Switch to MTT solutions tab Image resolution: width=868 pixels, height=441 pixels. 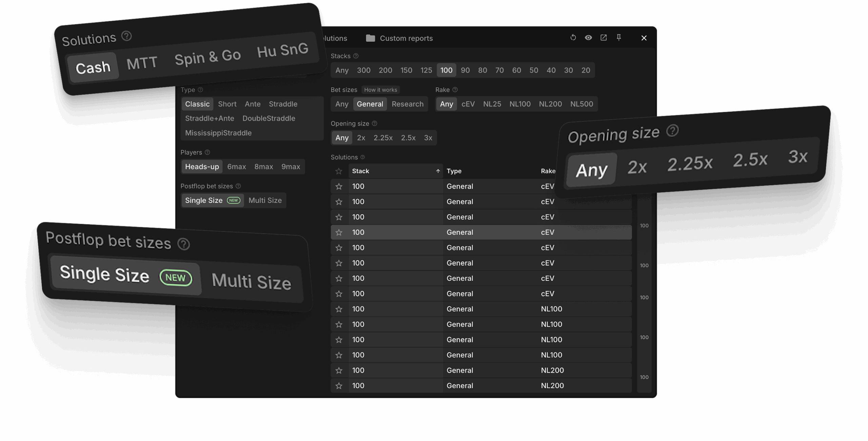(x=142, y=63)
